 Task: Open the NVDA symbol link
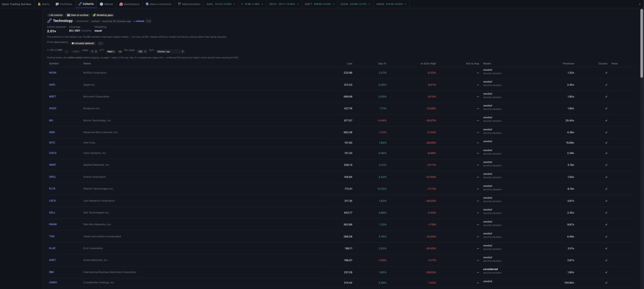pos(53,73)
